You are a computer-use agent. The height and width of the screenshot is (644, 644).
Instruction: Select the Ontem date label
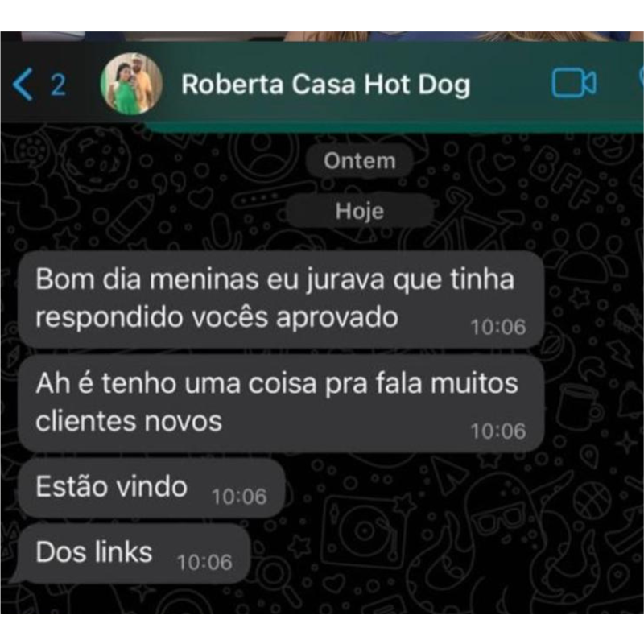tap(359, 160)
